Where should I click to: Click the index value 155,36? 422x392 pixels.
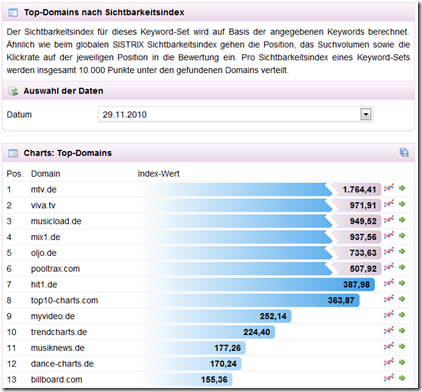pyautogui.click(x=214, y=379)
